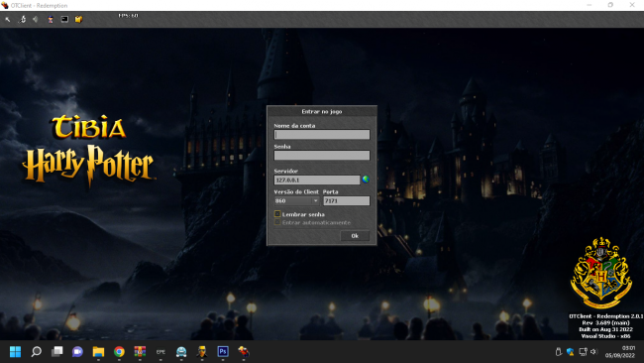Open the Chat app taskbar icon

[77, 351]
